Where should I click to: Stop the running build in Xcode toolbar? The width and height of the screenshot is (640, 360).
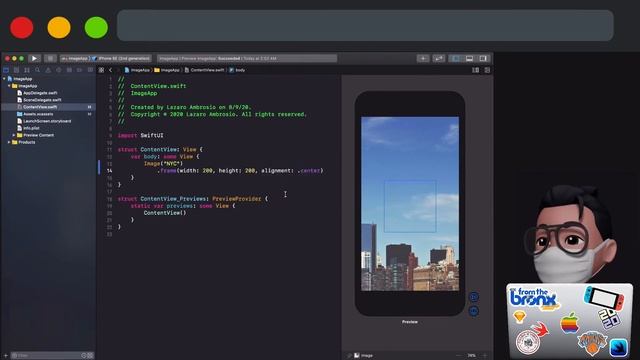(50, 58)
